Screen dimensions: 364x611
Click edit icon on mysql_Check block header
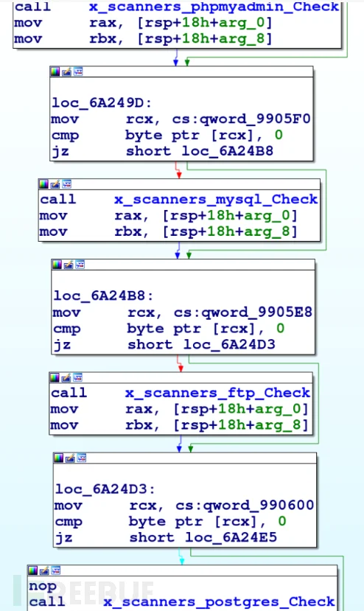tap(55, 184)
